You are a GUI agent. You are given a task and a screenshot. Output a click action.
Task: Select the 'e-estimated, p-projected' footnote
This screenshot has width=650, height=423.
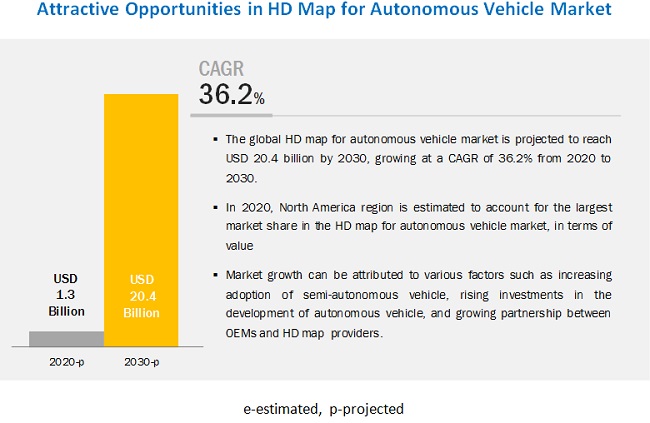click(325, 409)
